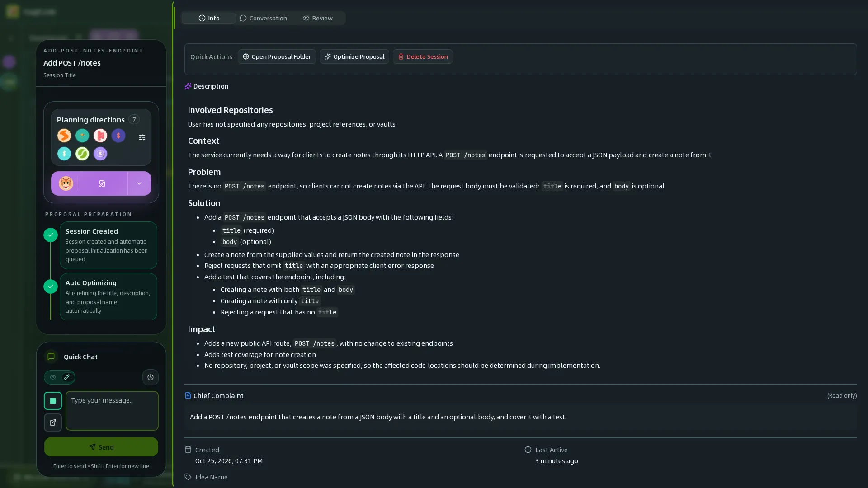The width and height of the screenshot is (868, 488).
Task: Switch Quick Chat to edit mode (pencil)
Action: (x=66, y=377)
